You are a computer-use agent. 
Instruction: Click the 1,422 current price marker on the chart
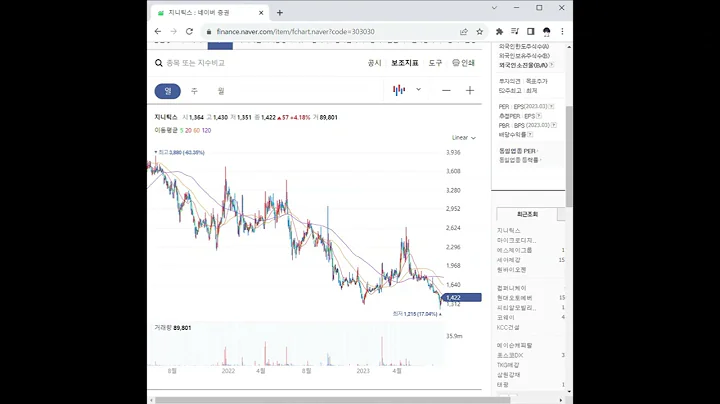point(462,297)
